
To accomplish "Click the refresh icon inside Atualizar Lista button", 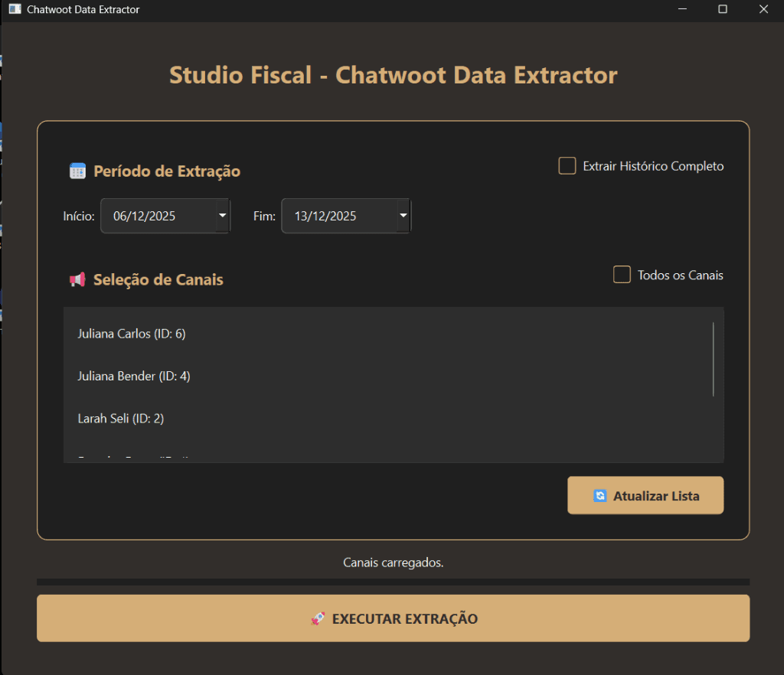I will point(600,495).
